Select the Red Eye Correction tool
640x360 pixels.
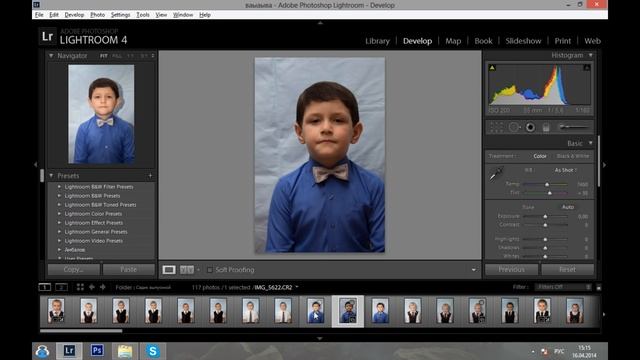point(530,127)
